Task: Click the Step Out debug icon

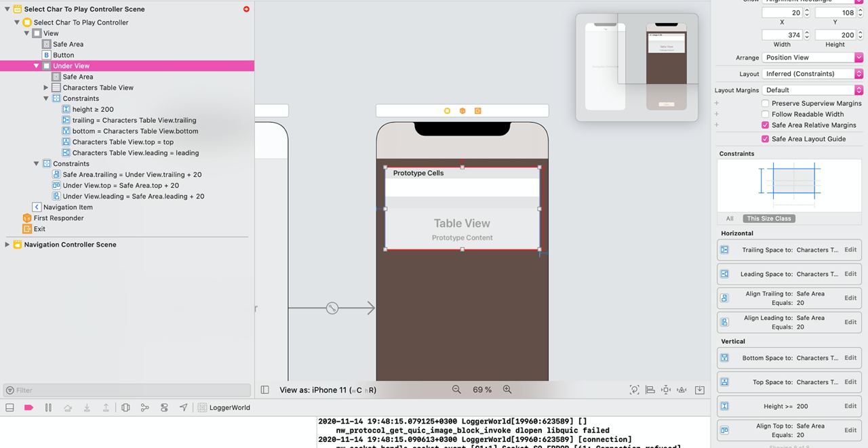Action: point(106,407)
